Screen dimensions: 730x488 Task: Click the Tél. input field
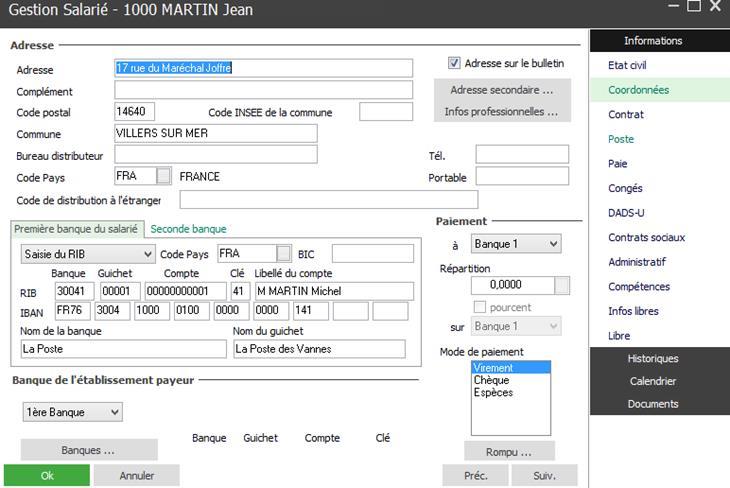522,154
